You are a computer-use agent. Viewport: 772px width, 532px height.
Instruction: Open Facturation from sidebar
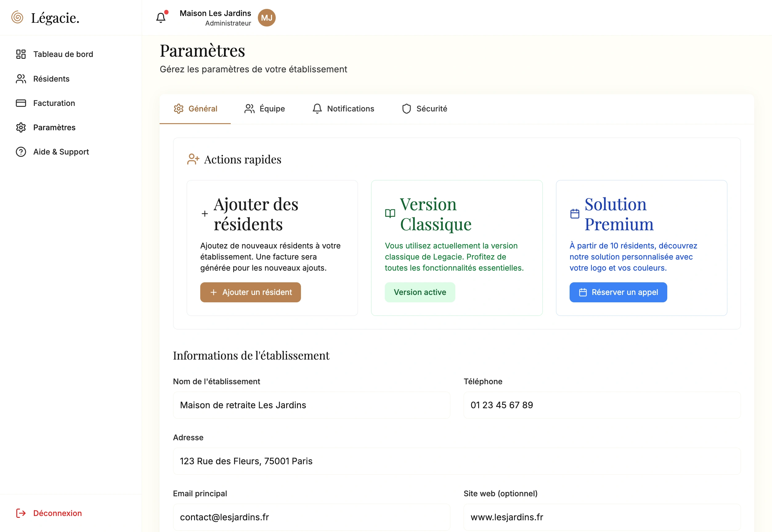click(x=54, y=103)
